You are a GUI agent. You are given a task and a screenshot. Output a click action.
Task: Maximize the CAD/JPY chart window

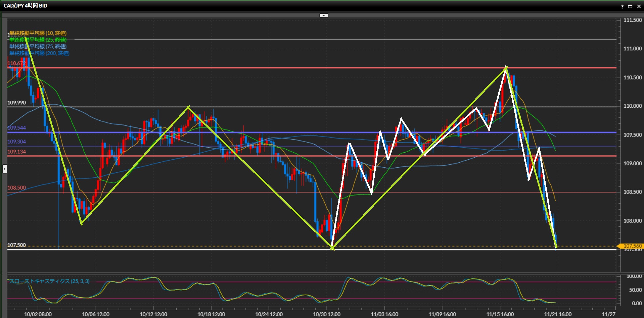[x=630, y=6]
